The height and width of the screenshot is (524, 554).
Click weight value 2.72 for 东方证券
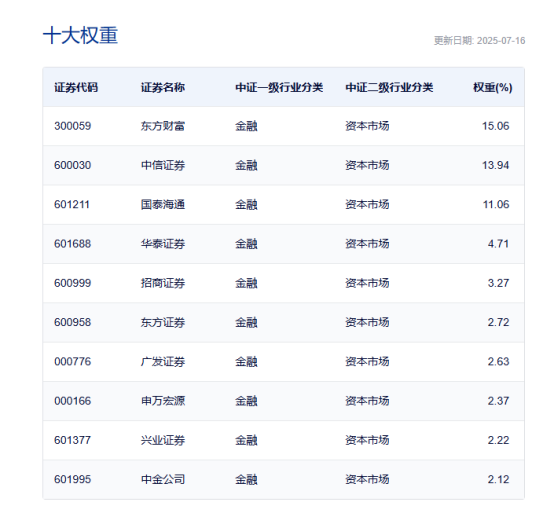coord(499,322)
